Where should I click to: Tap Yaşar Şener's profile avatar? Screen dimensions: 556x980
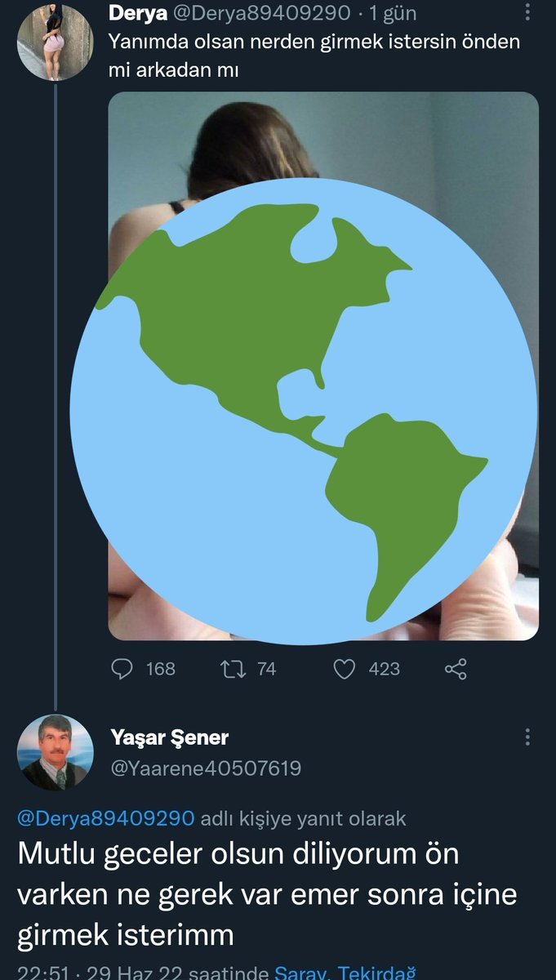point(55,752)
